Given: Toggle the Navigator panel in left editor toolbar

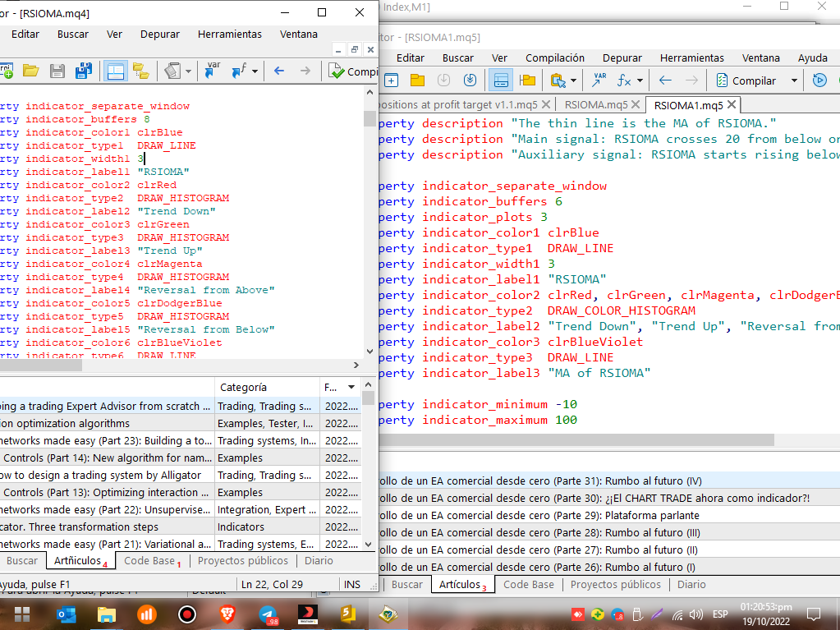Looking at the screenshot, I should [x=141, y=71].
